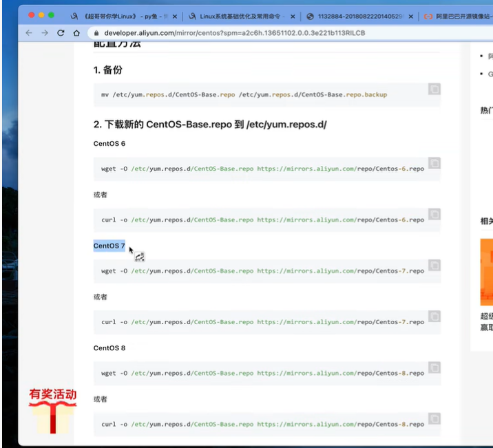Minimize the browser window with yellow button
This screenshot has height=448, width=493.
pos(41,15)
